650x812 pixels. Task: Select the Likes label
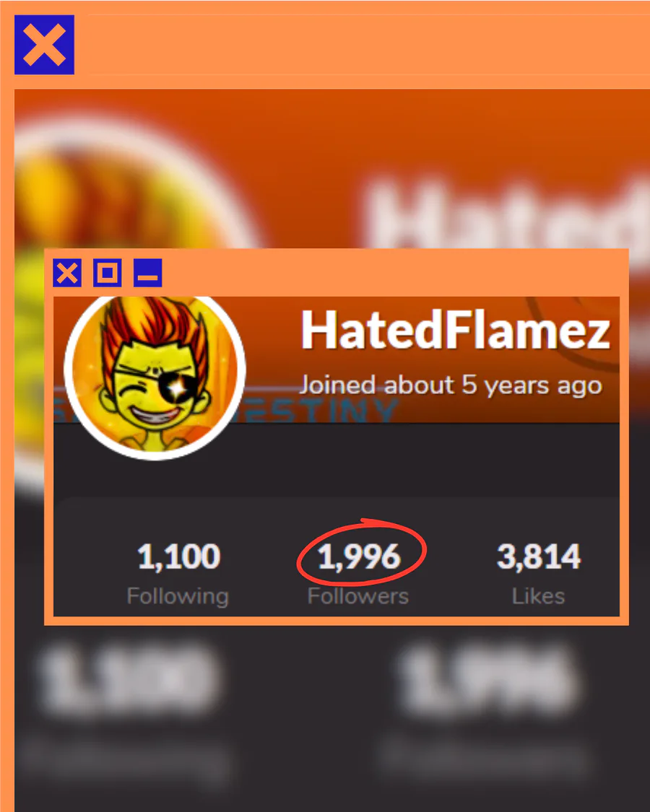pyautogui.click(x=539, y=596)
